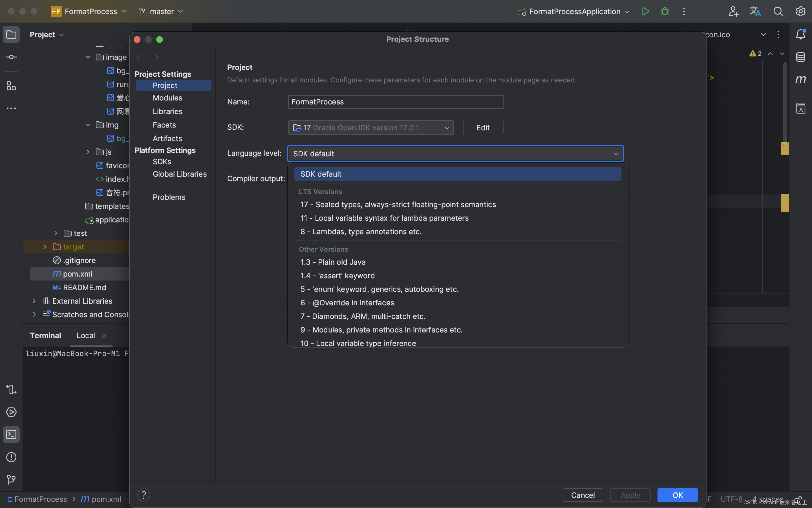The image size is (812, 508).
Task: Click the translation icon in toolbar
Action: [x=755, y=11]
